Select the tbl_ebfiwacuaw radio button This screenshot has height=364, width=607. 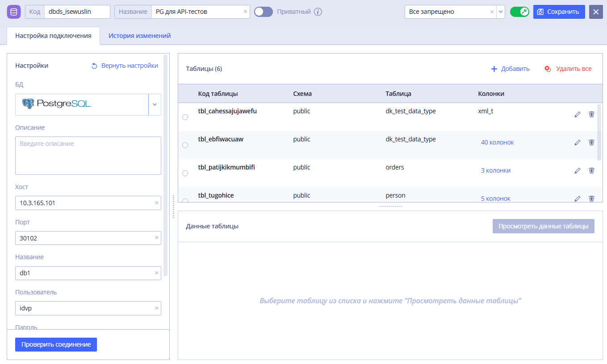pyautogui.click(x=185, y=145)
